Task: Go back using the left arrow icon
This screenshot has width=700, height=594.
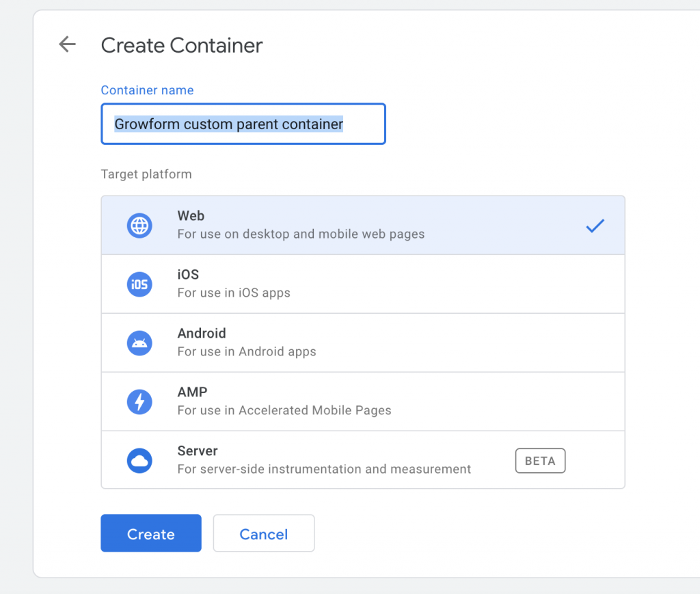Action: coord(68,44)
